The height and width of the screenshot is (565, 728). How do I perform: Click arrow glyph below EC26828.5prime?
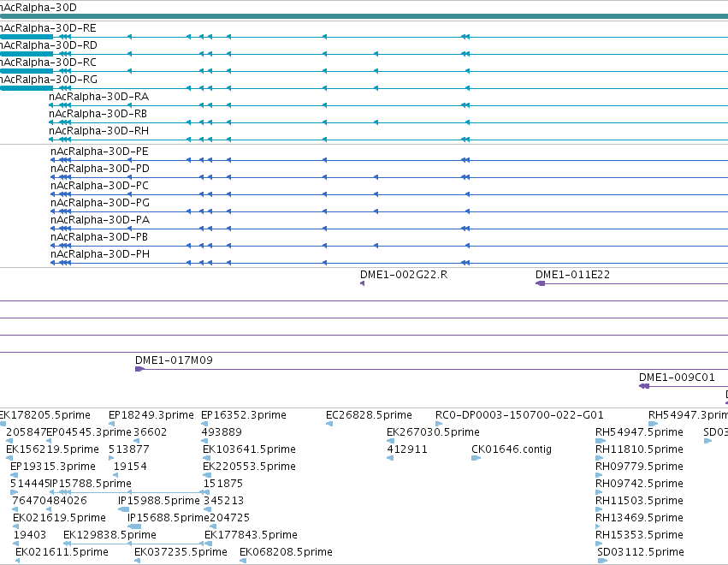[x=329, y=424]
